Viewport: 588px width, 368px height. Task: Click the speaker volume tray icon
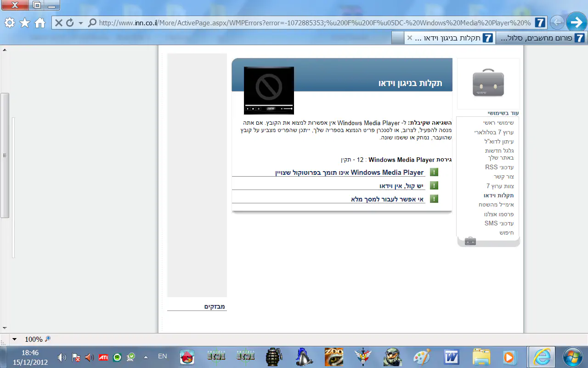click(x=62, y=357)
